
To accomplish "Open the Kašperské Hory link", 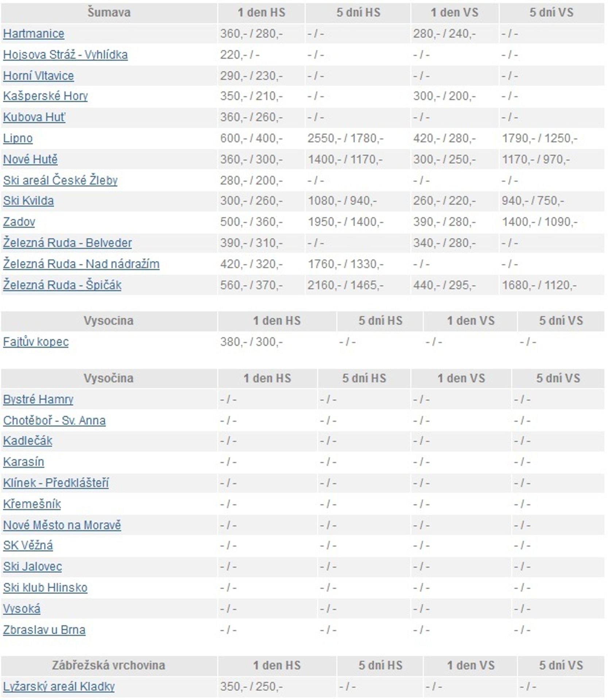I will (45, 96).
